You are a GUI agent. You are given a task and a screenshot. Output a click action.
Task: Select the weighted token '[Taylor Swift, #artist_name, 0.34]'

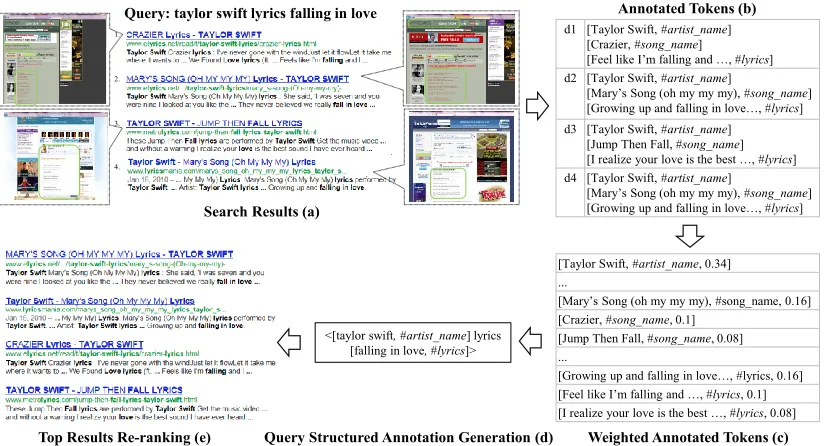687,264
